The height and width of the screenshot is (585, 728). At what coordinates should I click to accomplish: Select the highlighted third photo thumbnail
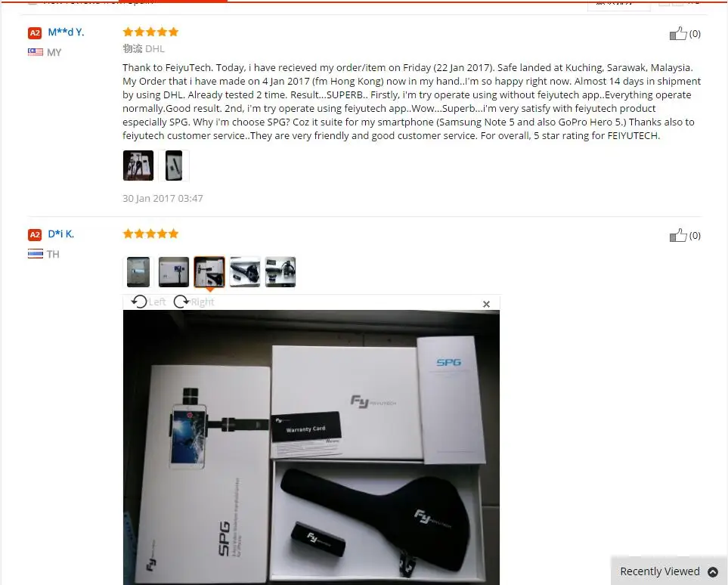point(209,272)
